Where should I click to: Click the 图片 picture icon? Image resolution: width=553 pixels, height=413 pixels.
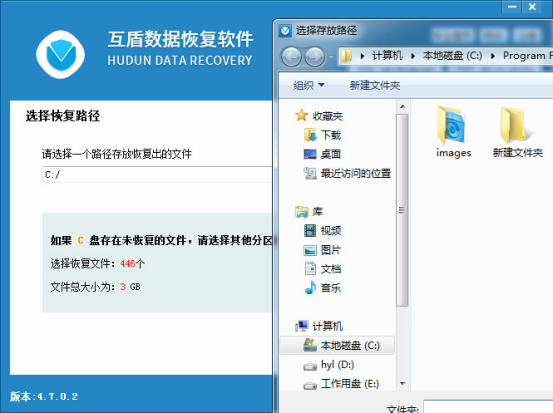click(x=310, y=250)
